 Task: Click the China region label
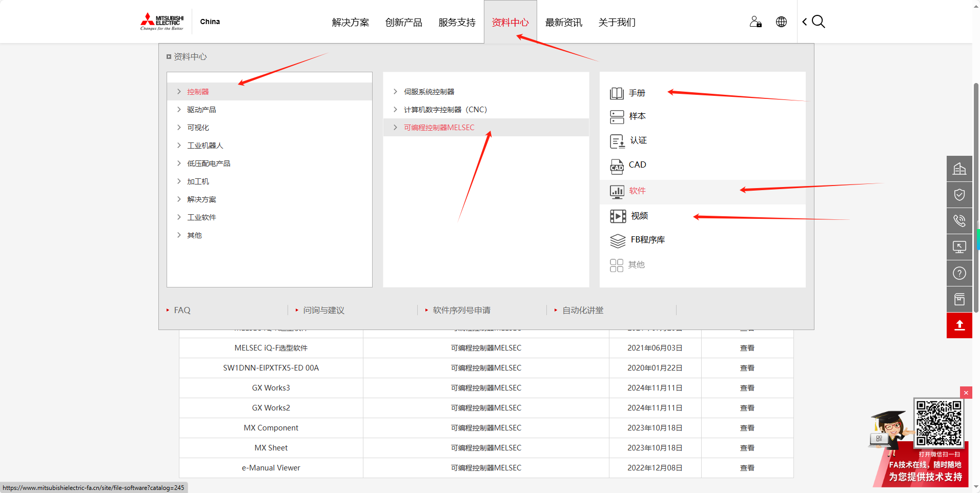click(x=210, y=22)
